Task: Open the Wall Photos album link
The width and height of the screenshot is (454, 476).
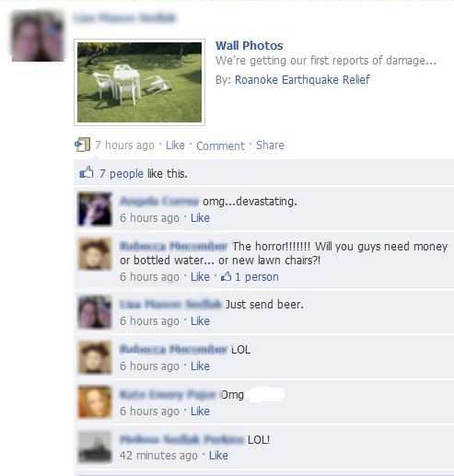Action: click(x=250, y=46)
